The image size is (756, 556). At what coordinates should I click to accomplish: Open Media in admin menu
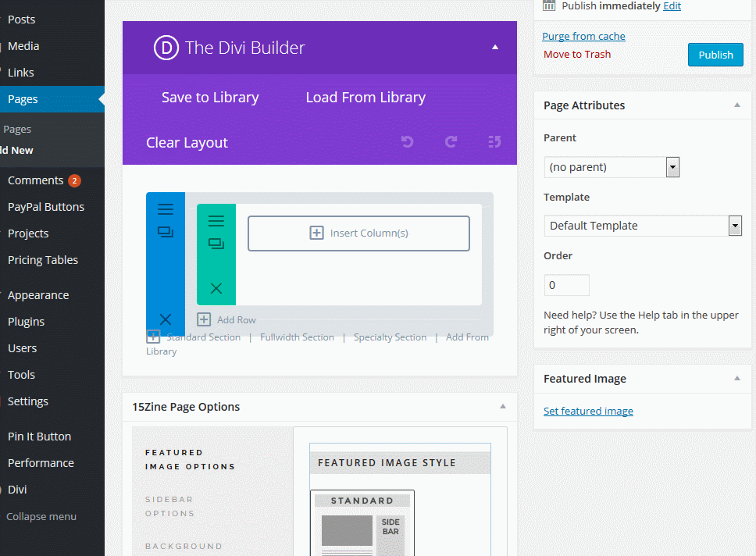tap(23, 46)
